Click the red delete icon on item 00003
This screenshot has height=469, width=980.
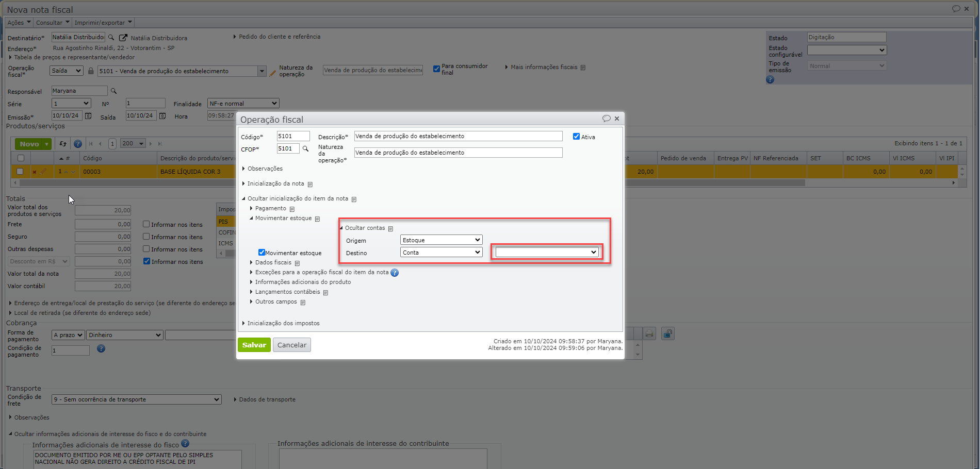[x=34, y=172]
